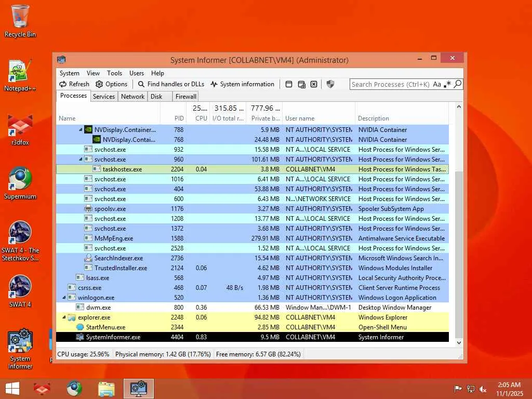Click the CPU usage status bar entry
The width and height of the screenshot is (532, 399).
[x=83, y=354]
